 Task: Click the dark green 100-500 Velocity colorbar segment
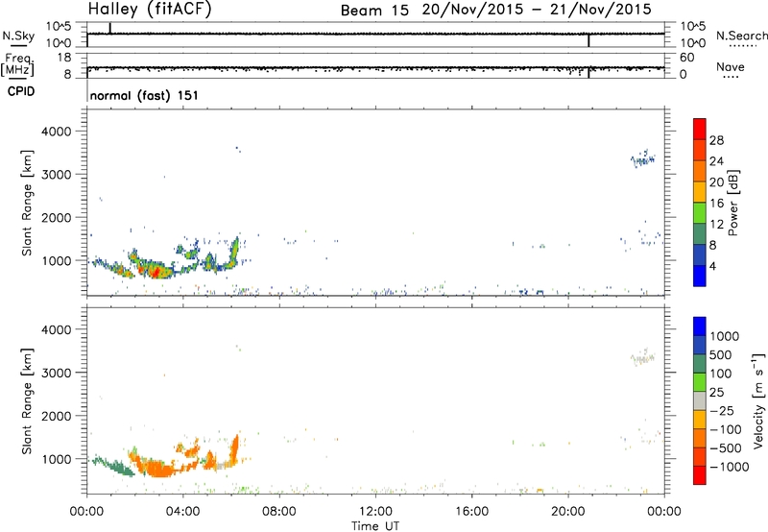(700, 364)
